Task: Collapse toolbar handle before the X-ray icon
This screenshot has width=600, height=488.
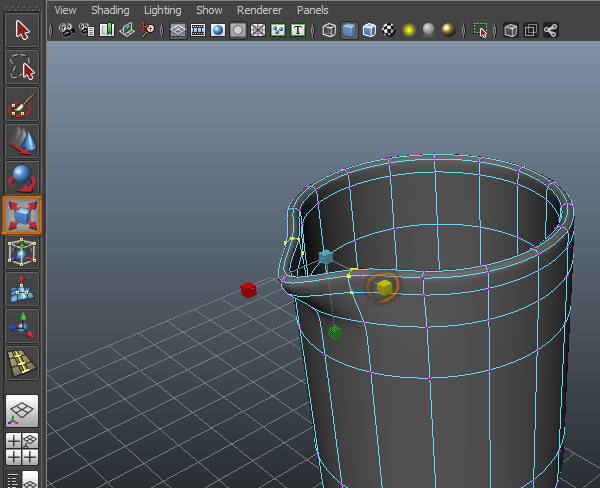Action: coord(495,30)
